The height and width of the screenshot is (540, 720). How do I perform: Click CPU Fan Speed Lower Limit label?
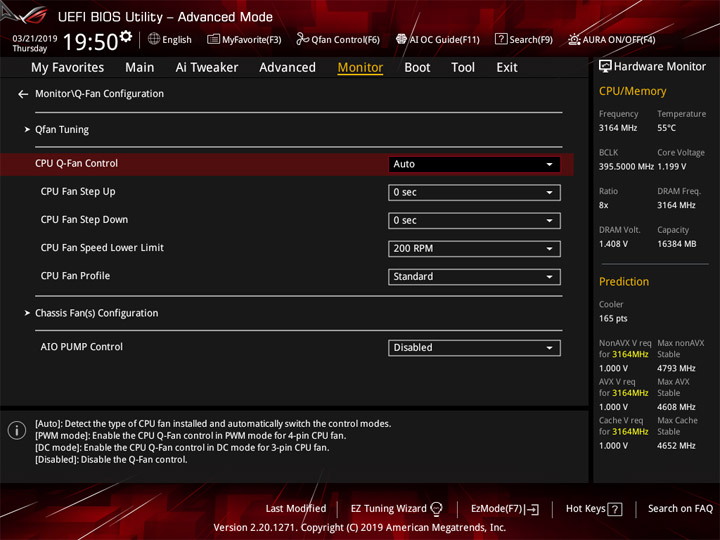pyautogui.click(x=102, y=248)
